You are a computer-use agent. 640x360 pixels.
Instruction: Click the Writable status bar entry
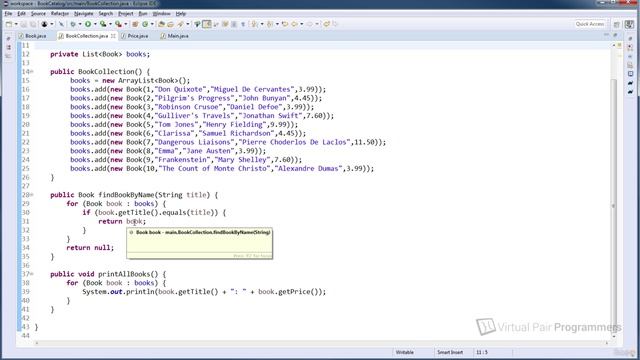405,352
